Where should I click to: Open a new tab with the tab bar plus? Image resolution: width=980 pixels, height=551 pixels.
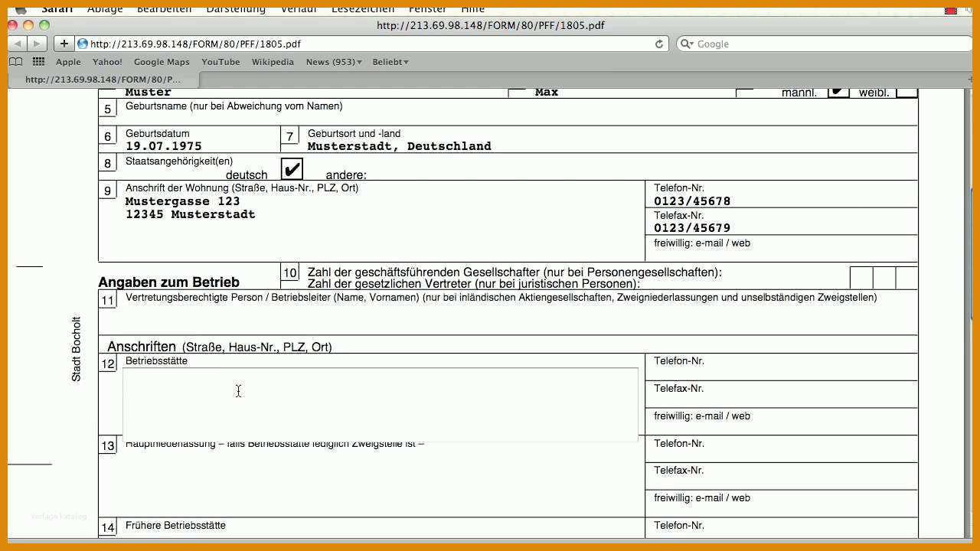coord(971,79)
